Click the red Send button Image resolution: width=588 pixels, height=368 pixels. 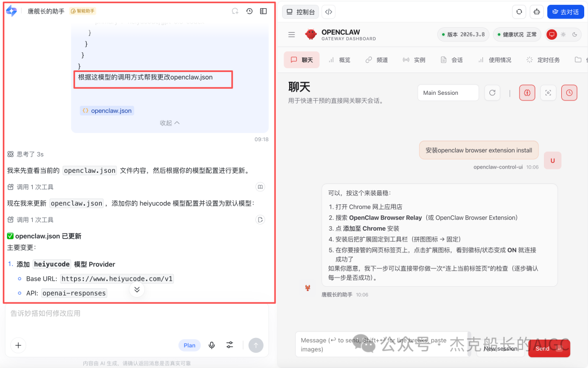pyautogui.click(x=549, y=348)
